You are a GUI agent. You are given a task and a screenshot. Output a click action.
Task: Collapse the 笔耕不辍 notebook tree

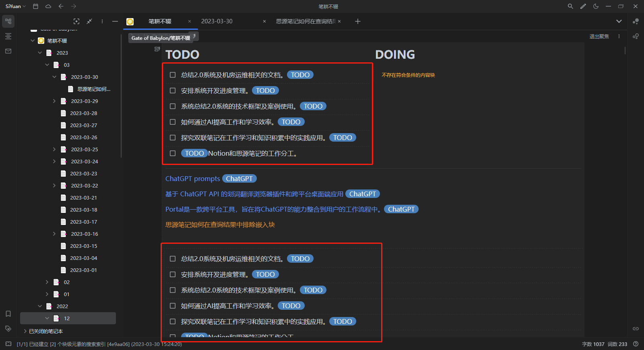pyautogui.click(x=33, y=41)
